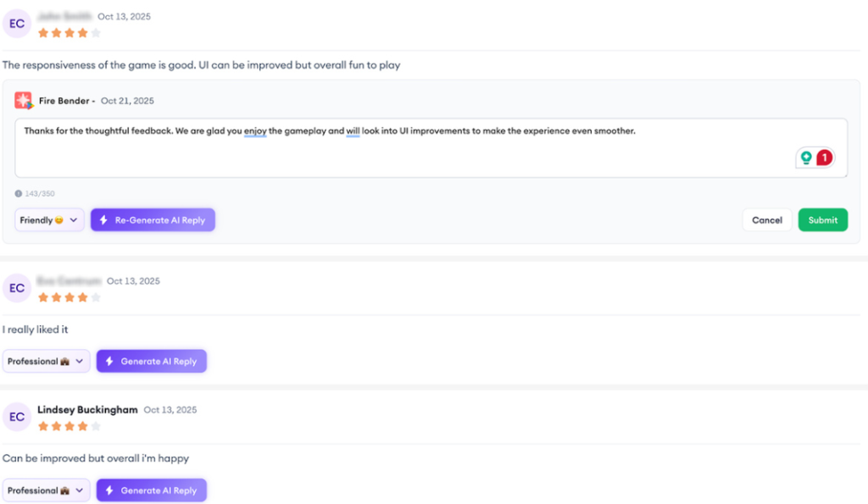Click the info icon beside 143/350 counter

(x=19, y=194)
